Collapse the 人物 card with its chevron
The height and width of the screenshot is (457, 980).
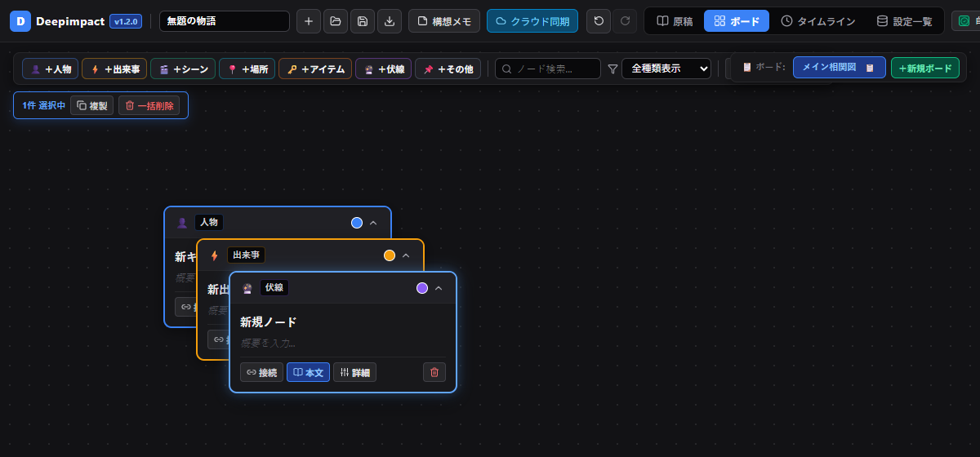coord(373,223)
